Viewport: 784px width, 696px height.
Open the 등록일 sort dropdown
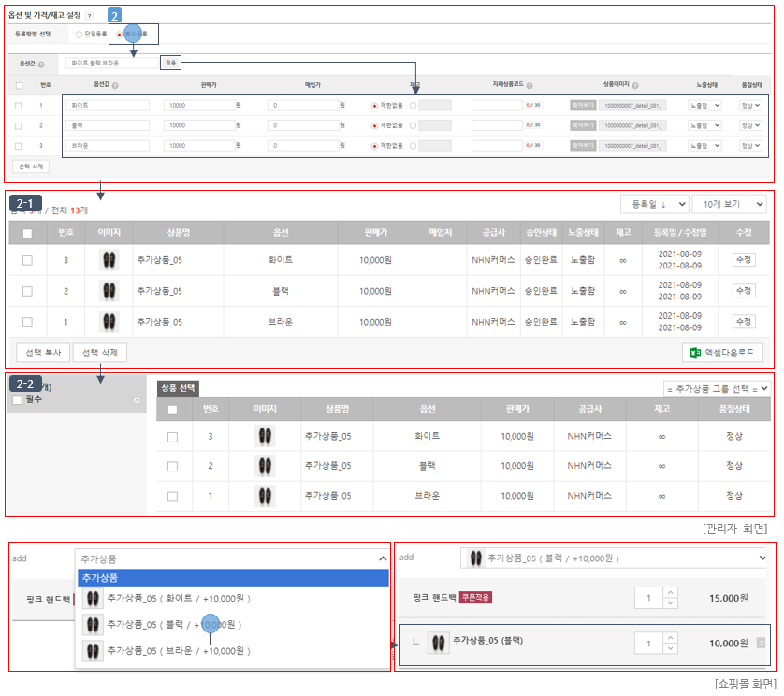pos(655,204)
